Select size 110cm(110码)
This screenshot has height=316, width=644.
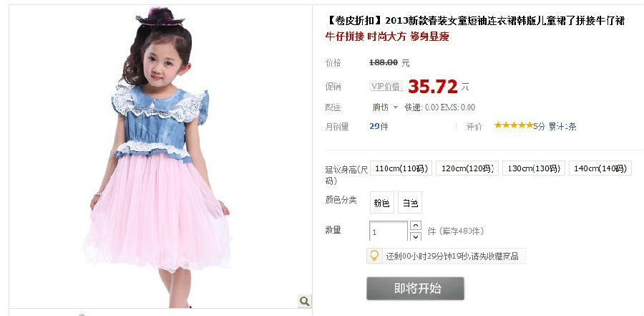401,168
